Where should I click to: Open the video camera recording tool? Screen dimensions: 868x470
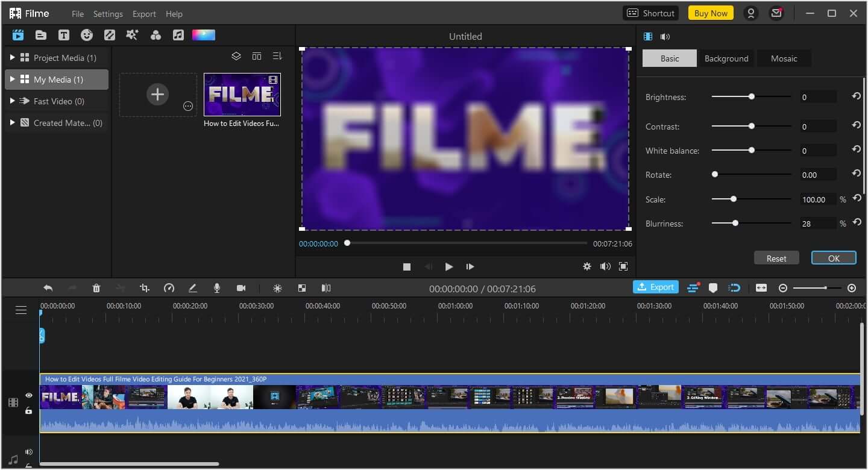point(241,288)
